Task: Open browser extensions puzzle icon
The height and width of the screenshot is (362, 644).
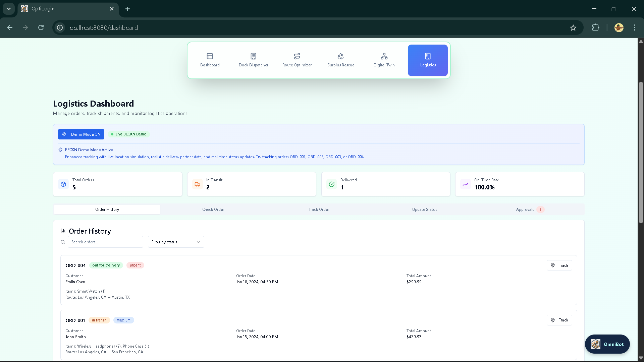Action: point(595,27)
